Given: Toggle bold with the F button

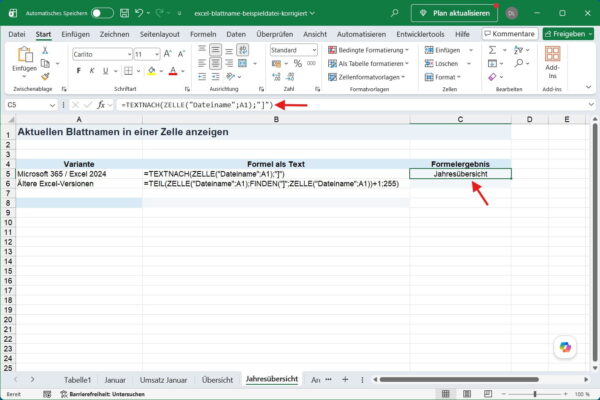Looking at the screenshot, I should (x=78, y=71).
